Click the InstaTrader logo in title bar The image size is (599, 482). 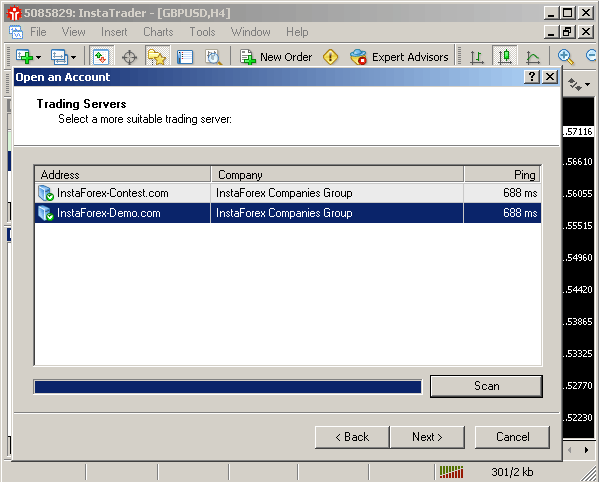click(15, 13)
